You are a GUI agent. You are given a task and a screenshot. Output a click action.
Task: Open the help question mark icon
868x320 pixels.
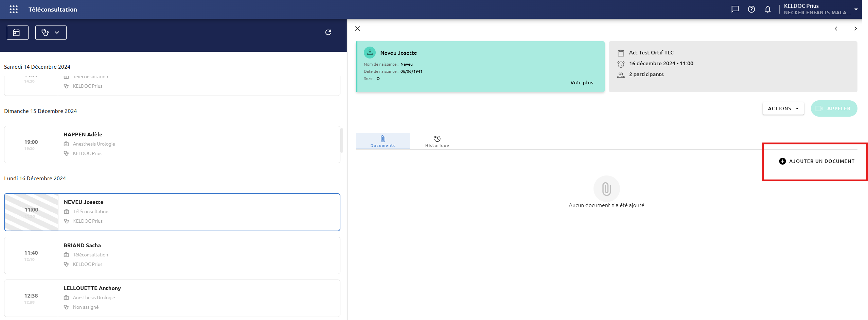[751, 9]
